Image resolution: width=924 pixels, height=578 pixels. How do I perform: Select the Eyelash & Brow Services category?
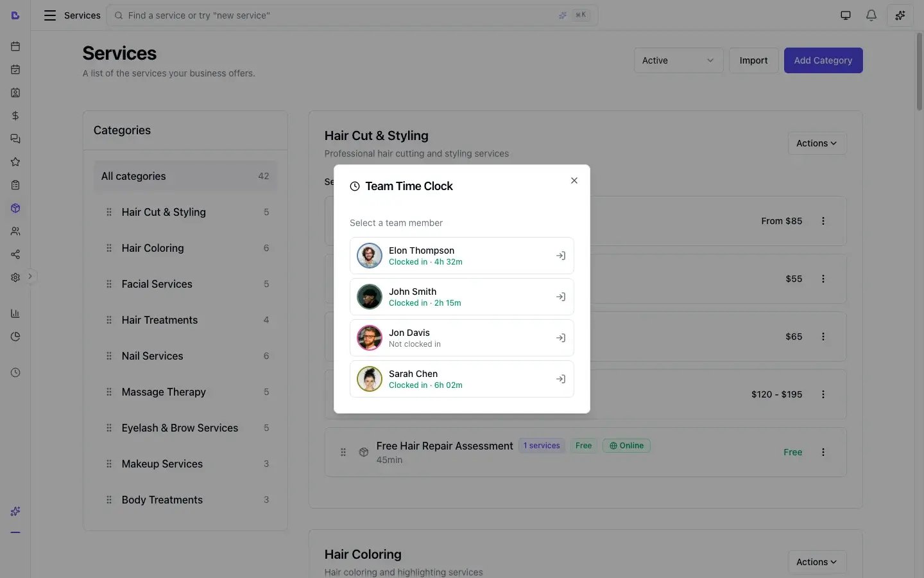[x=185, y=428]
